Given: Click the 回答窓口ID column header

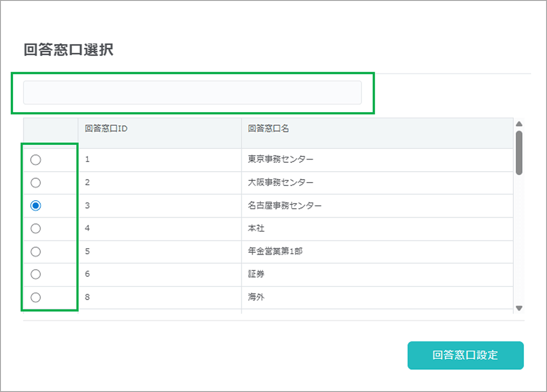Looking at the screenshot, I should (x=107, y=129).
